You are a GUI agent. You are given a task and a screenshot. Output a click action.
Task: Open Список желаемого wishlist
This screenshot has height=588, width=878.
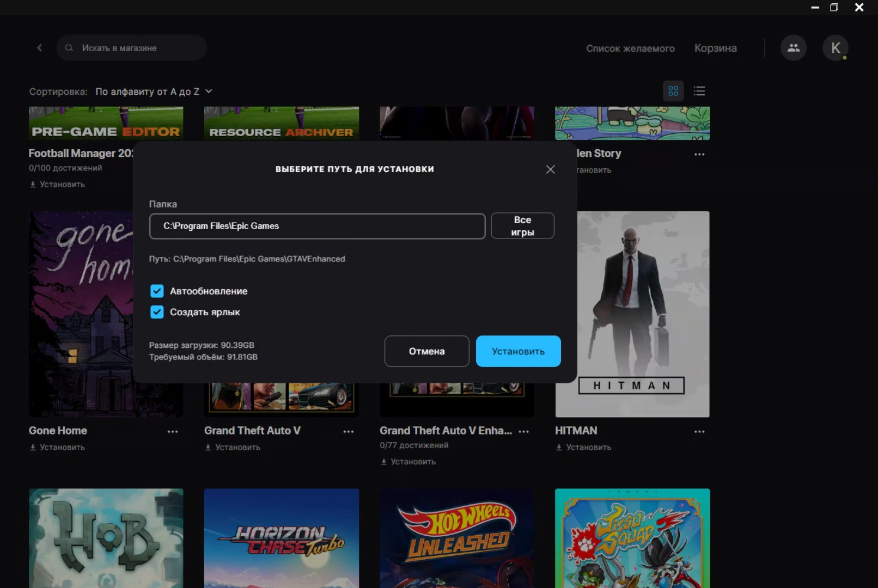click(x=630, y=48)
